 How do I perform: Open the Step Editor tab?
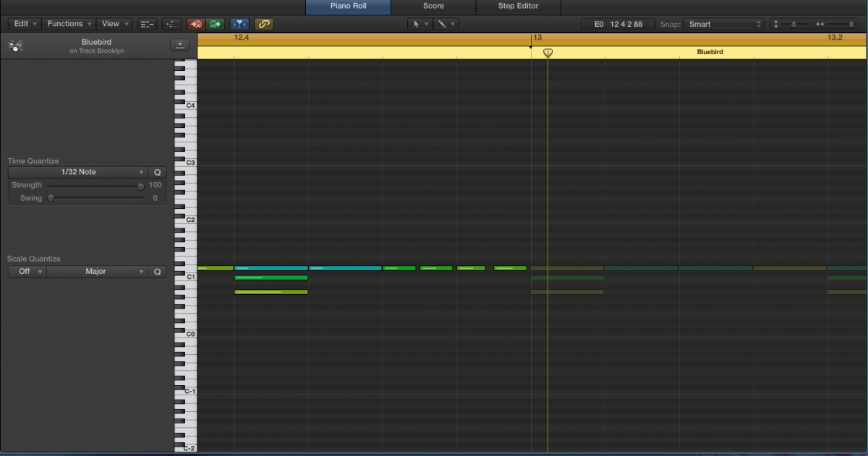click(519, 7)
